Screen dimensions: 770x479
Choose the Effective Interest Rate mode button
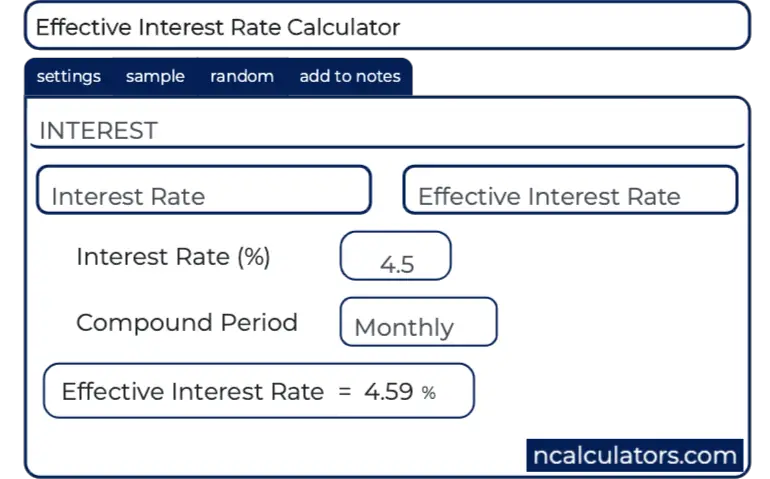pyautogui.click(x=569, y=190)
